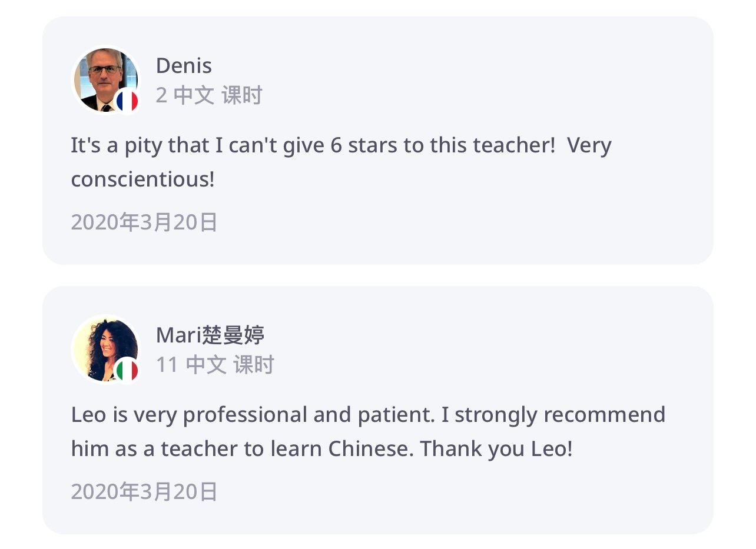Click "中文" under Denis's name

click(x=194, y=95)
